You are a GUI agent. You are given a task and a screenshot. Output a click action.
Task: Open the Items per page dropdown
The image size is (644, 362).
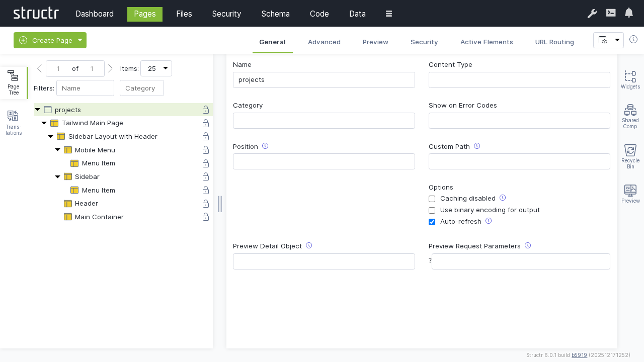tap(156, 68)
